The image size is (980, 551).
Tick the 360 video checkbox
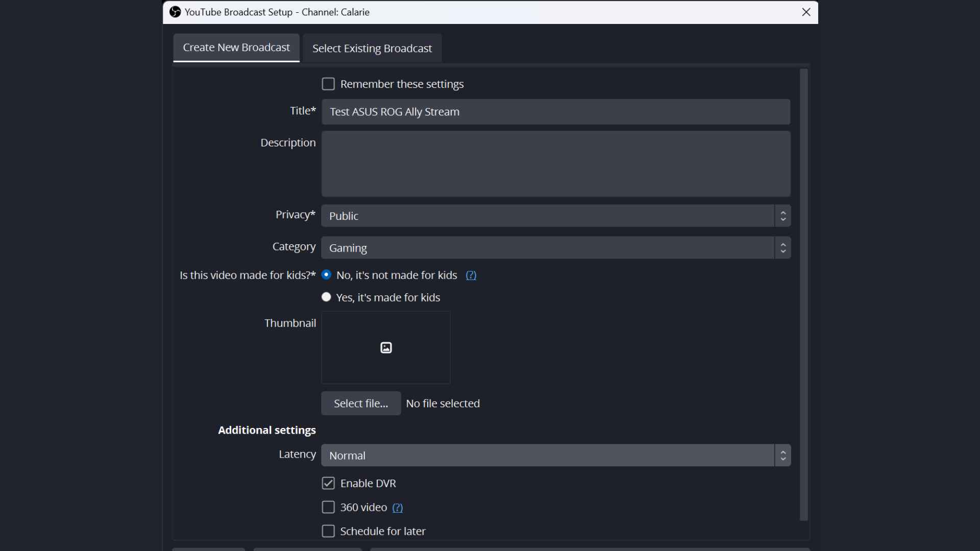tap(328, 507)
